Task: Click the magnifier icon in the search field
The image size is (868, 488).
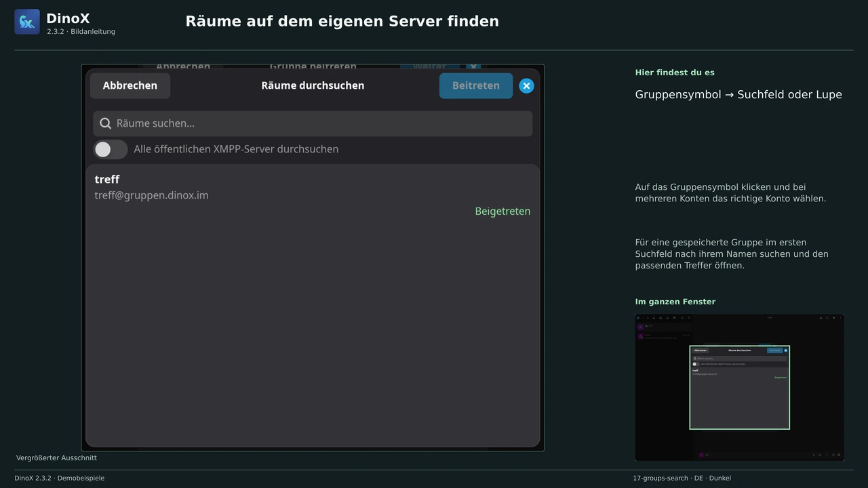Action: (x=105, y=123)
